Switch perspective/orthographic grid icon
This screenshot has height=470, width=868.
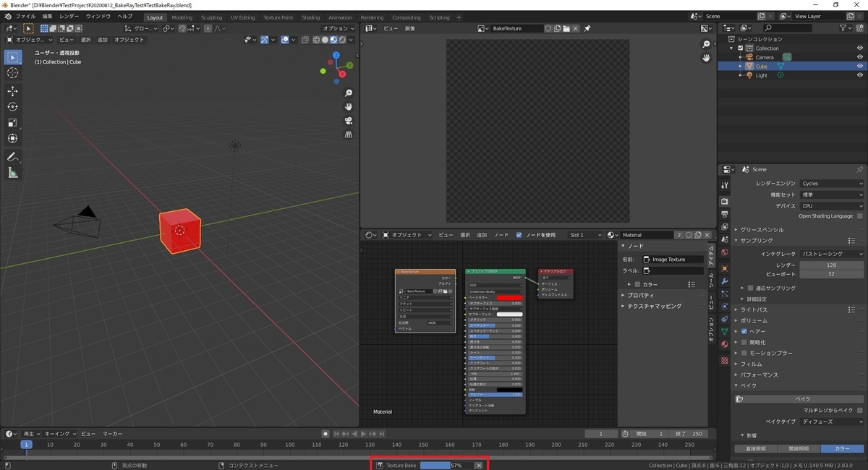(x=349, y=134)
